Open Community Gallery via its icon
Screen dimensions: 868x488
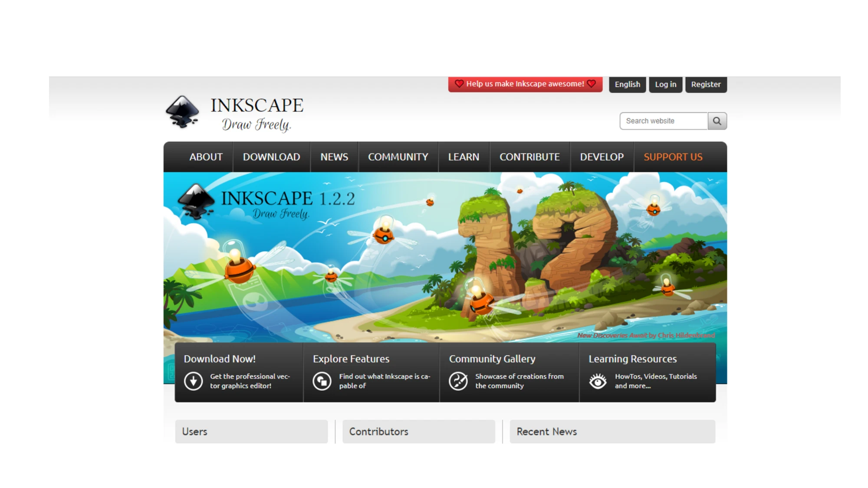459,380
